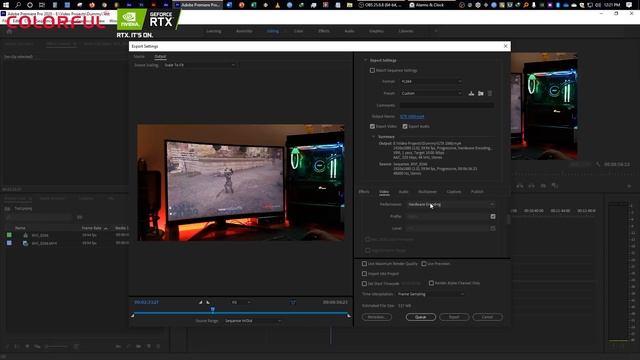Click the Set Out Point marker icon

point(208,302)
